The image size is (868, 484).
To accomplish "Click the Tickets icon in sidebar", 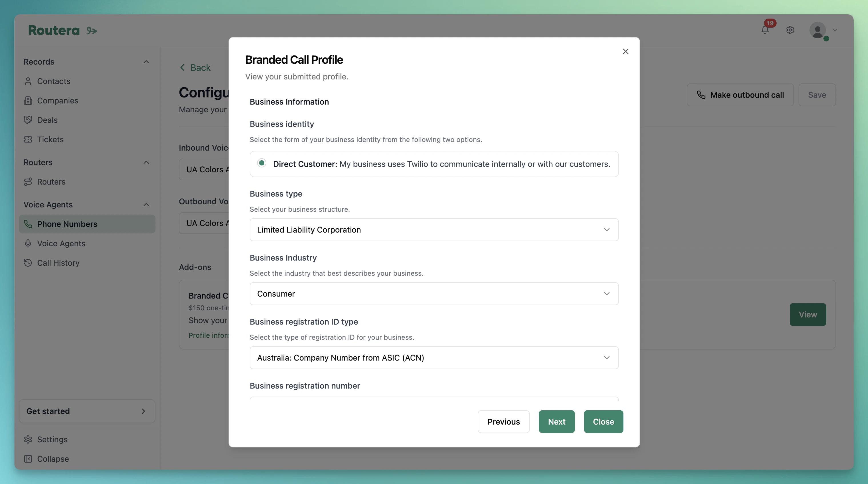I will pos(28,139).
